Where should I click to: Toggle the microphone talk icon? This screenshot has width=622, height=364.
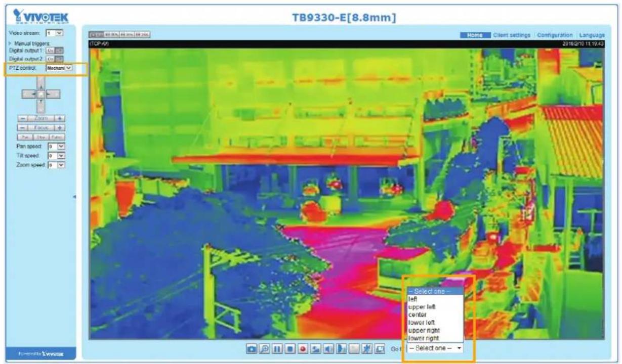tap(341, 348)
